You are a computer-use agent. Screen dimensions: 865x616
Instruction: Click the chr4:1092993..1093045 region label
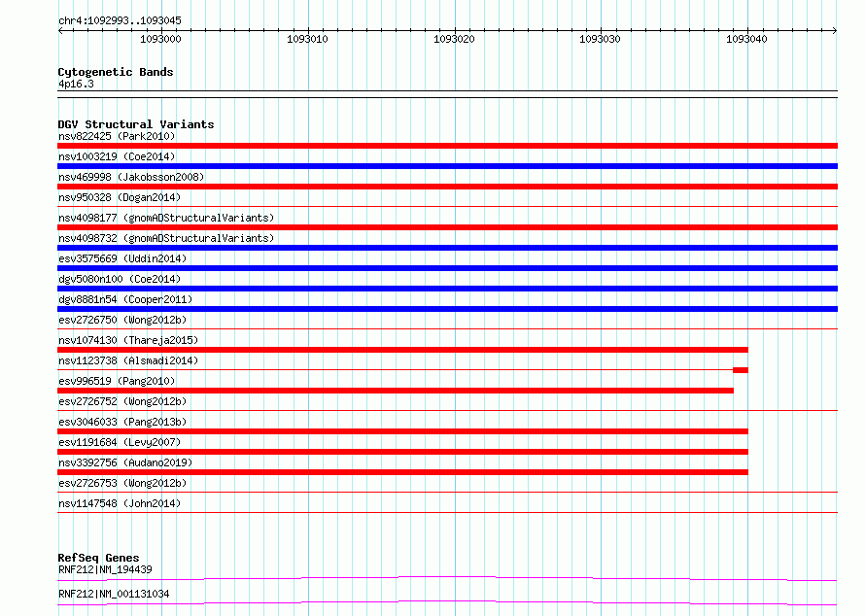click(120, 20)
